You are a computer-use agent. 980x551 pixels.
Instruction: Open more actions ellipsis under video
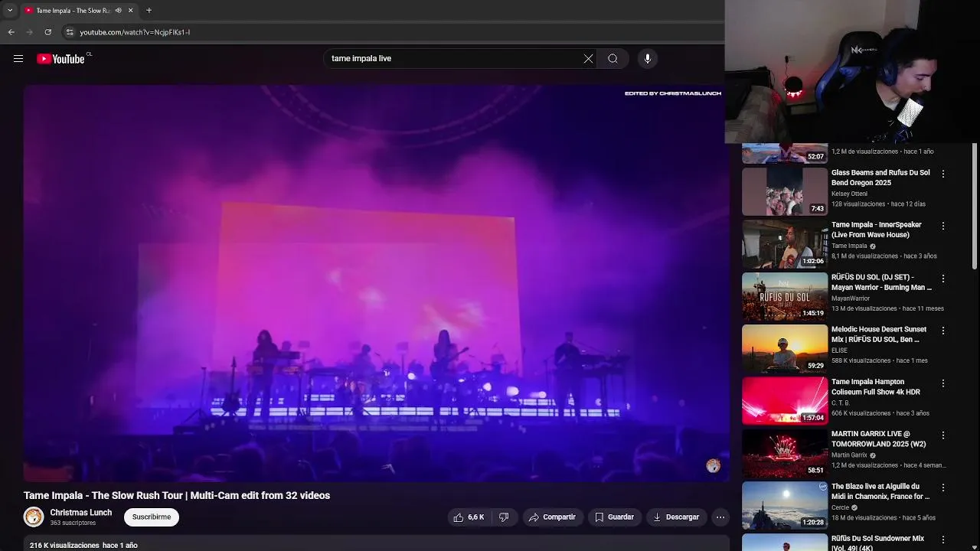(x=720, y=517)
